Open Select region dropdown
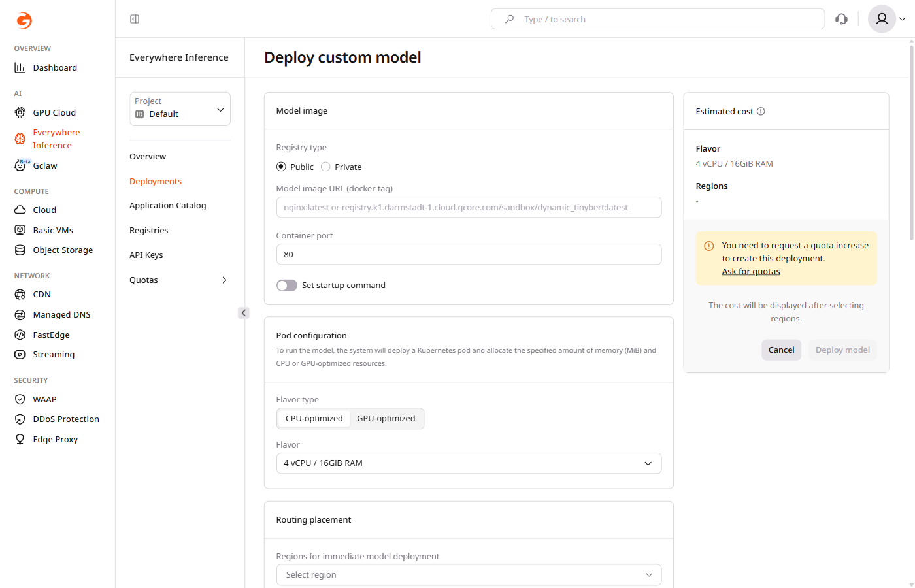Screen dimensions: 915x588 pyautogui.click(x=469, y=575)
